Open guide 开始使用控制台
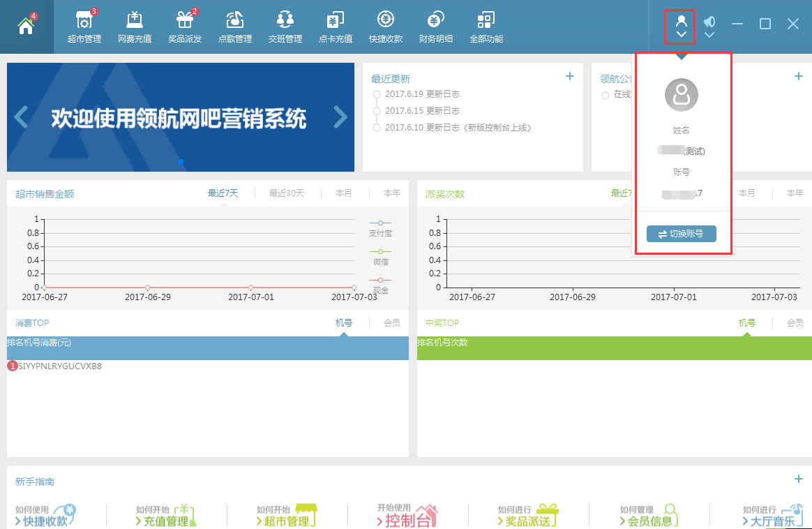 tap(407, 515)
